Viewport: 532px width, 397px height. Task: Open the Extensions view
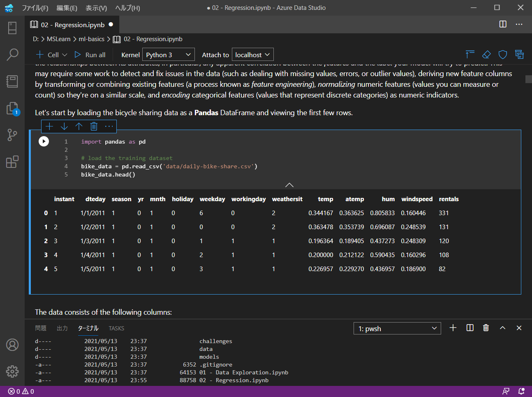click(12, 162)
